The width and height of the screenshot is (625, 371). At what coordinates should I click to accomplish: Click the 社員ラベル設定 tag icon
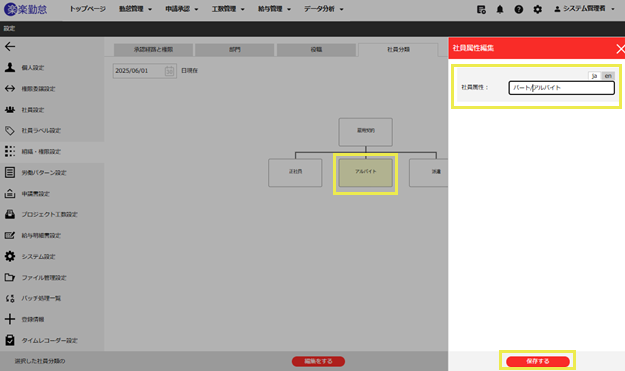coord(10,130)
